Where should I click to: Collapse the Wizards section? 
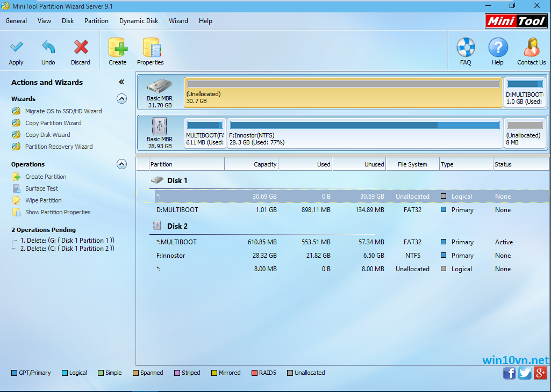tap(121, 99)
